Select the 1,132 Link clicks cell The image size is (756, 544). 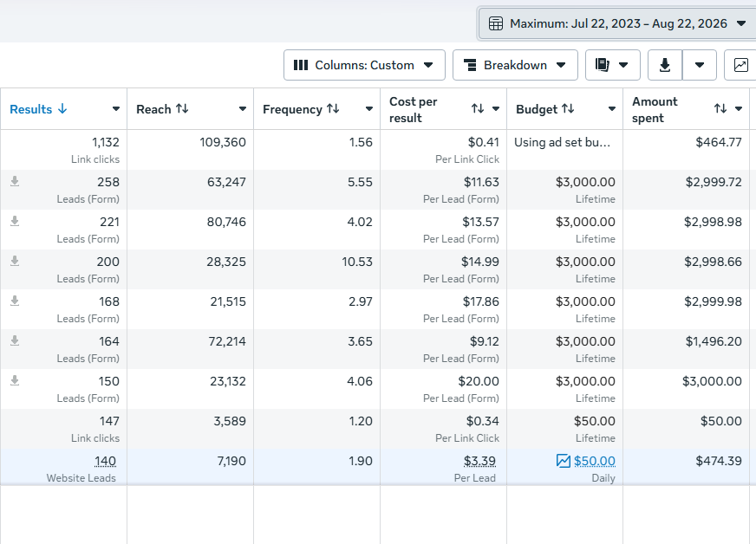coord(63,150)
